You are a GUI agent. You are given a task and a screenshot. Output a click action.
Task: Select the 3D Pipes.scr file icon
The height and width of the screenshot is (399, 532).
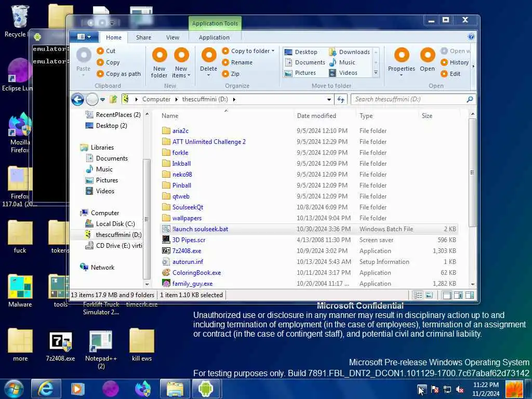pyautogui.click(x=166, y=240)
